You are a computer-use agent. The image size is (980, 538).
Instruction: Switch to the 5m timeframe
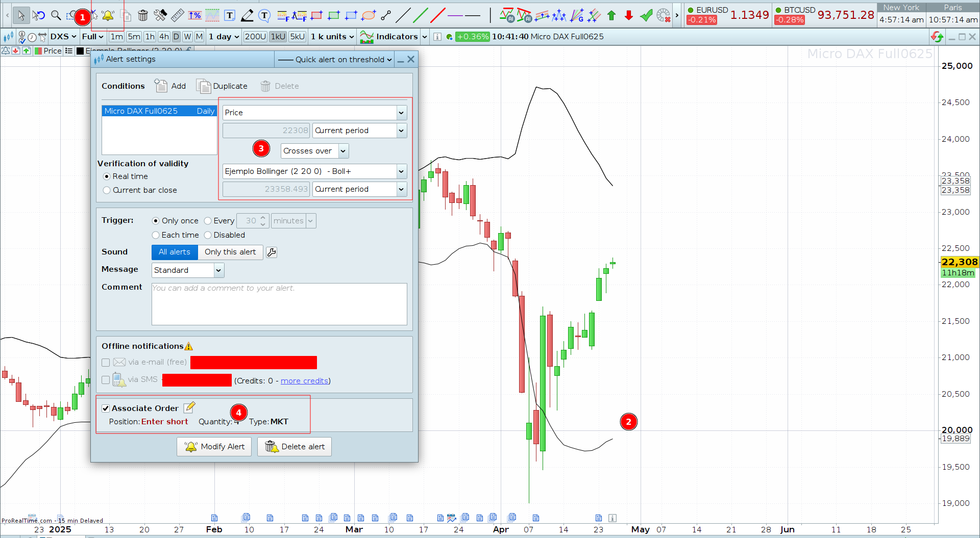[134, 37]
